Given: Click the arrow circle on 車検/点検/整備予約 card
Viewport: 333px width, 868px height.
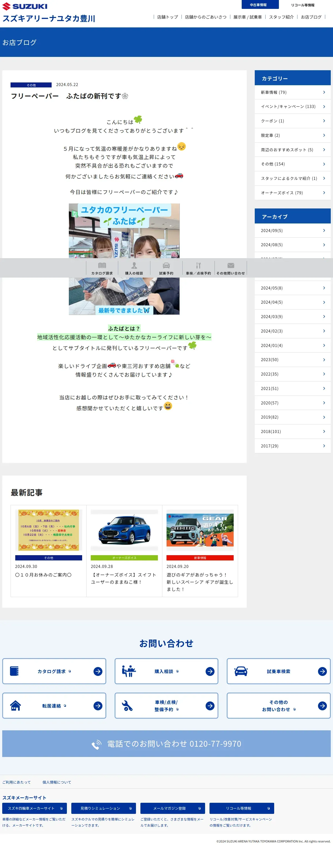Looking at the screenshot, I should (x=210, y=706).
